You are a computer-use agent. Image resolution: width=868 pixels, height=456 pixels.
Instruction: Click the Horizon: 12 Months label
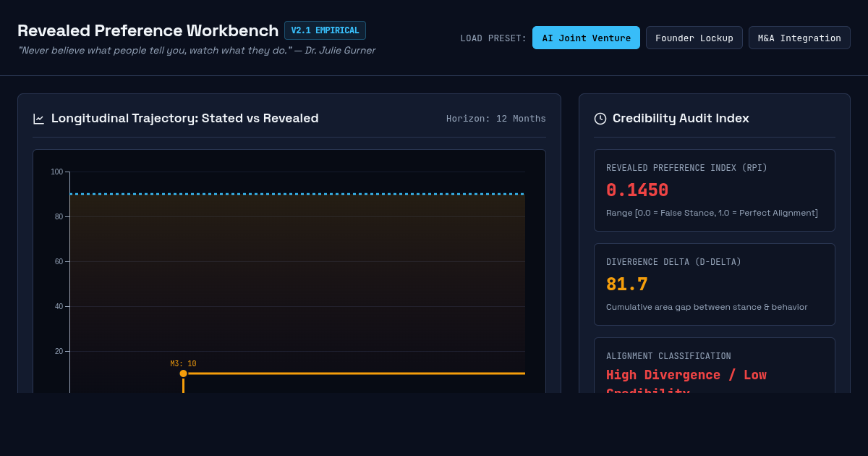496,119
